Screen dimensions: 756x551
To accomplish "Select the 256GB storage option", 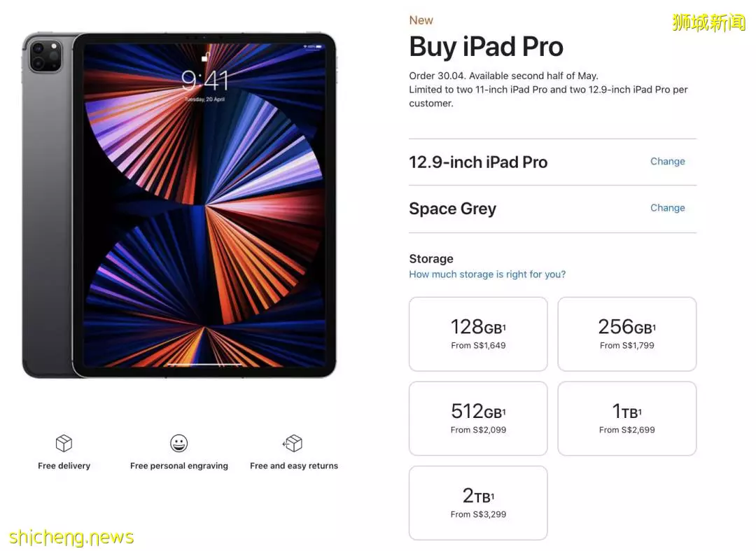I will [626, 334].
